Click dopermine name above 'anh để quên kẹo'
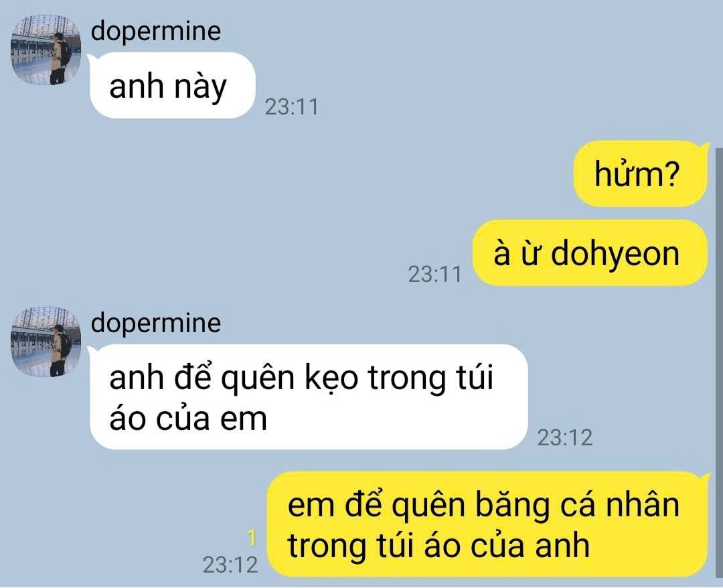Image resolution: width=723 pixels, height=588 pixels. (x=156, y=323)
